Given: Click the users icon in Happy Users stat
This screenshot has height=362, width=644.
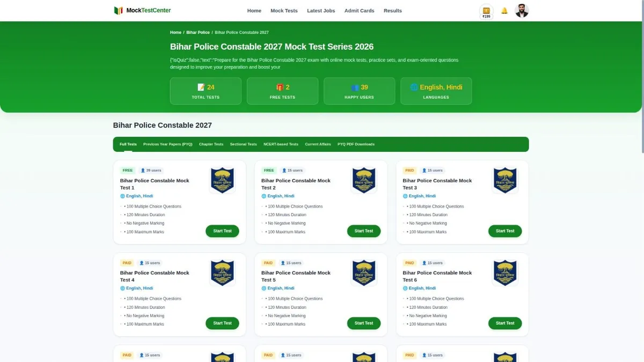Looking at the screenshot, I should point(355,87).
